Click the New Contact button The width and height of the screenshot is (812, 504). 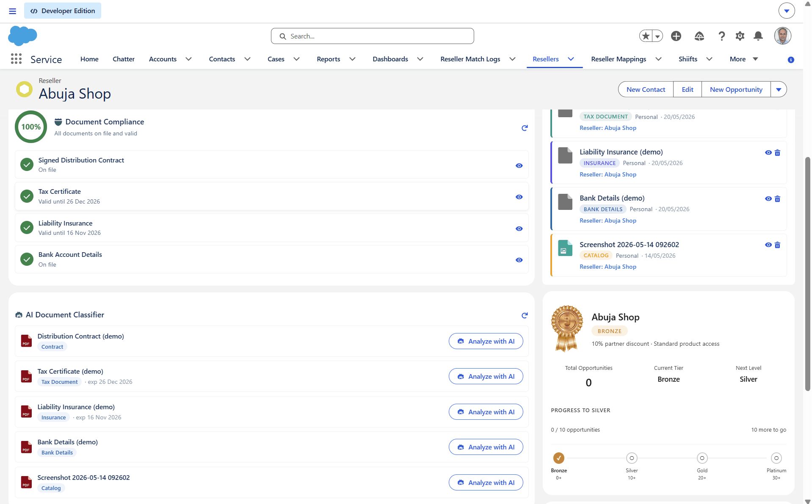[x=646, y=89]
